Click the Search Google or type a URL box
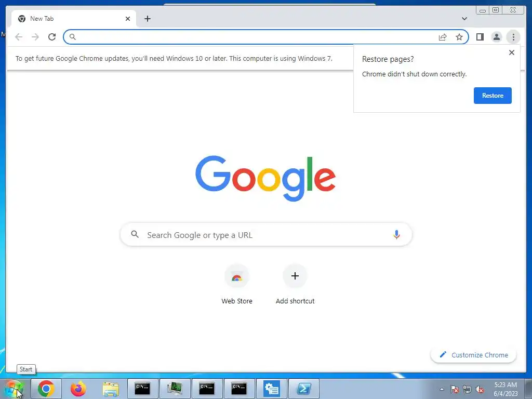This screenshot has width=532, height=399. pyautogui.click(x=267, y=235)
